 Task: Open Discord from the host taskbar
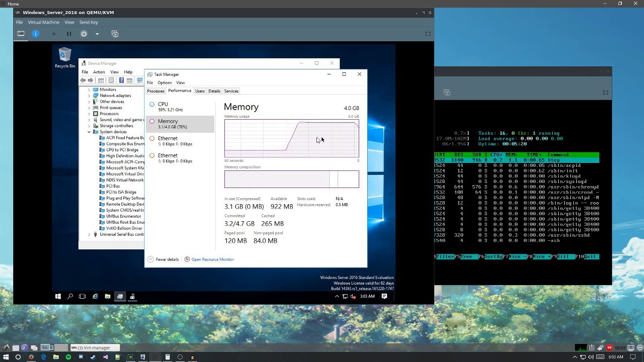pos(80,357)
